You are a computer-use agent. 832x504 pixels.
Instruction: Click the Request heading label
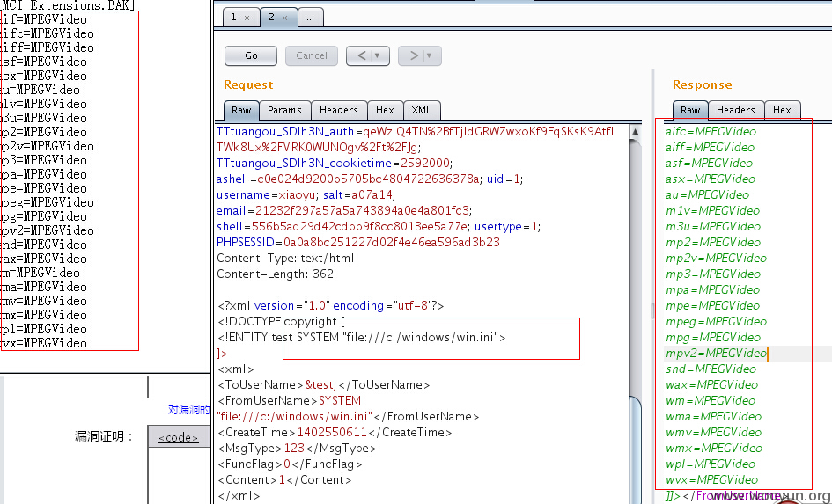tap(247, 84)
